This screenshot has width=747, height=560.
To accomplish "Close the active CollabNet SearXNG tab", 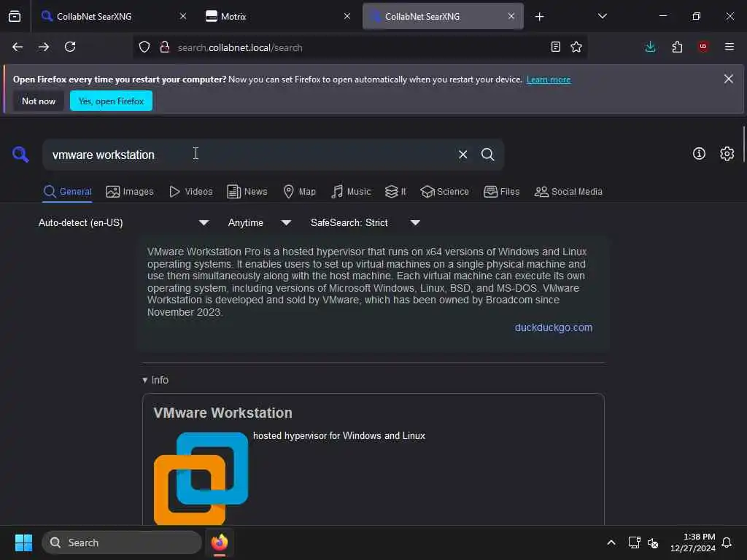I will coord(511,16).
